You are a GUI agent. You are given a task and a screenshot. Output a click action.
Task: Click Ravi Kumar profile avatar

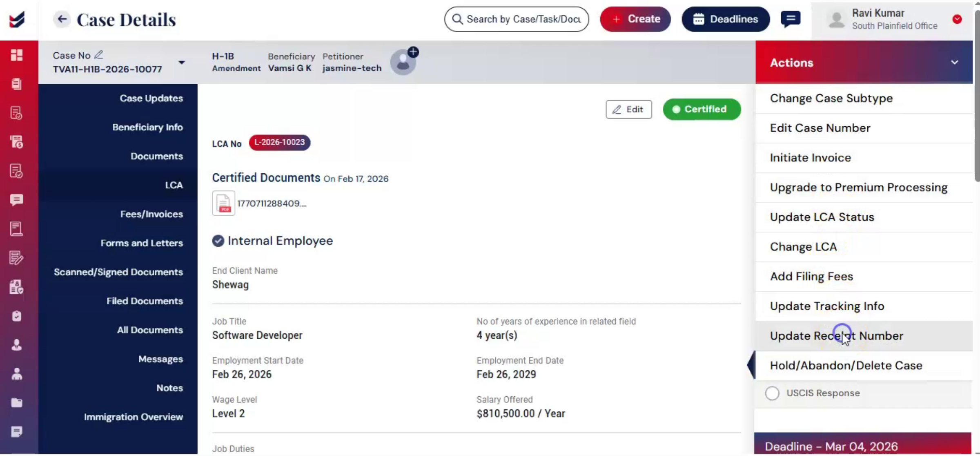(x=836, y=19)
